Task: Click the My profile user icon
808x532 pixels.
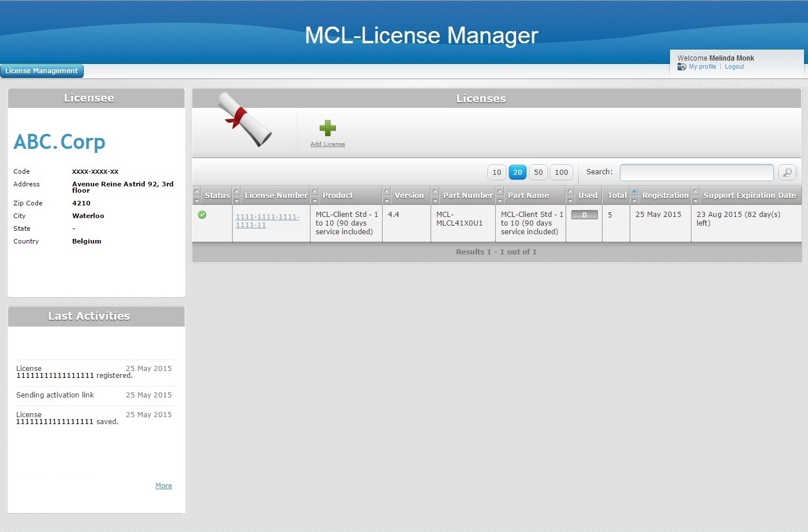Action: coord(682,67)
